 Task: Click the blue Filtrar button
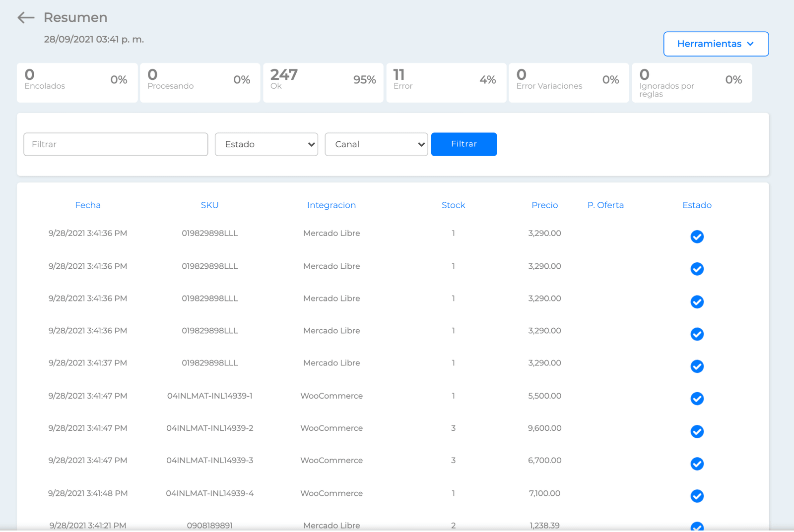click(x=464, y=144)
